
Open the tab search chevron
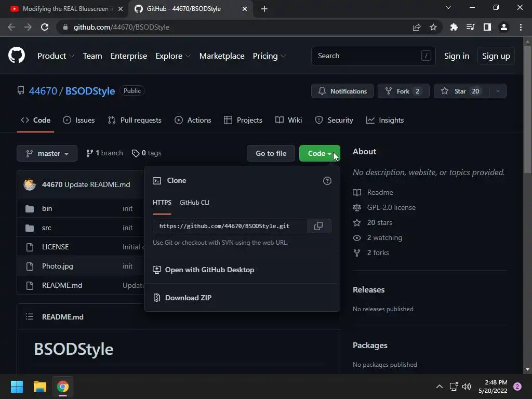tap(448, 7)
